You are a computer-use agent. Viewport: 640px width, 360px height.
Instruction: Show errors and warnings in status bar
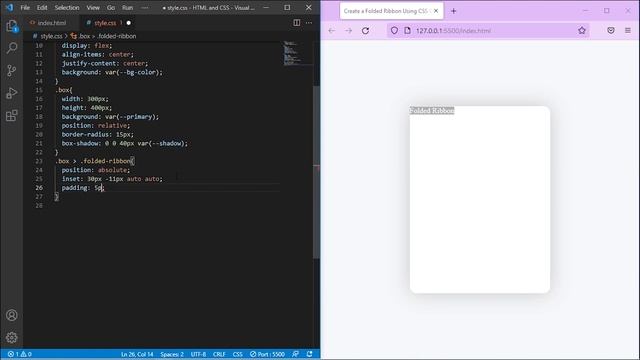20,354
